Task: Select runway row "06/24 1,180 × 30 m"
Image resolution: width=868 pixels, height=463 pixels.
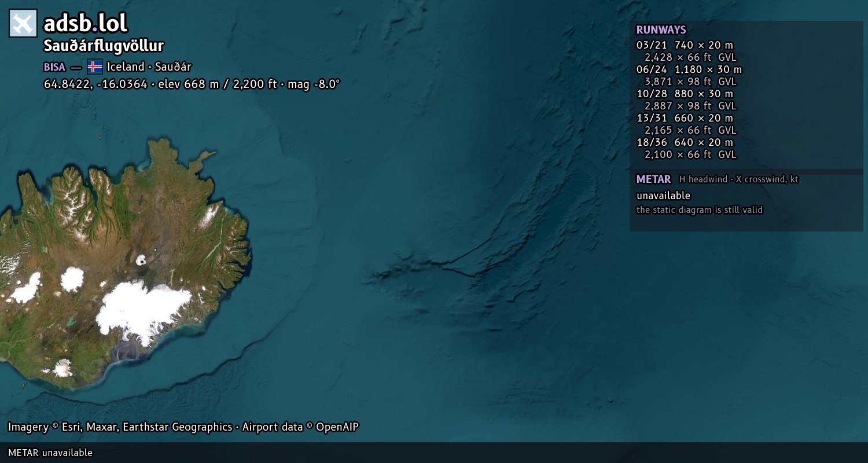Action: [689, 69]
